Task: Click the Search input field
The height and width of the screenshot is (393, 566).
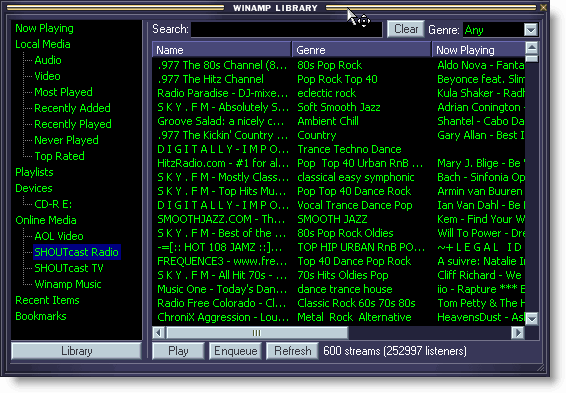Action: pyautogui.click(x=286, y=30)
